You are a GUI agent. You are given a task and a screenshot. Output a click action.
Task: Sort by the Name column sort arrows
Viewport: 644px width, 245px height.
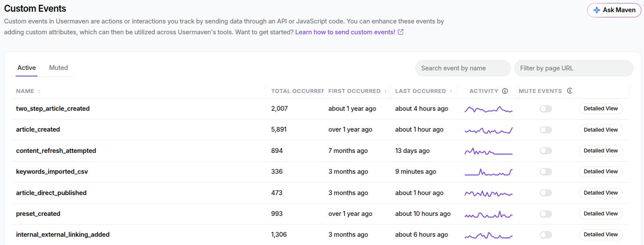pyautogui.click(x=39, y=91)
